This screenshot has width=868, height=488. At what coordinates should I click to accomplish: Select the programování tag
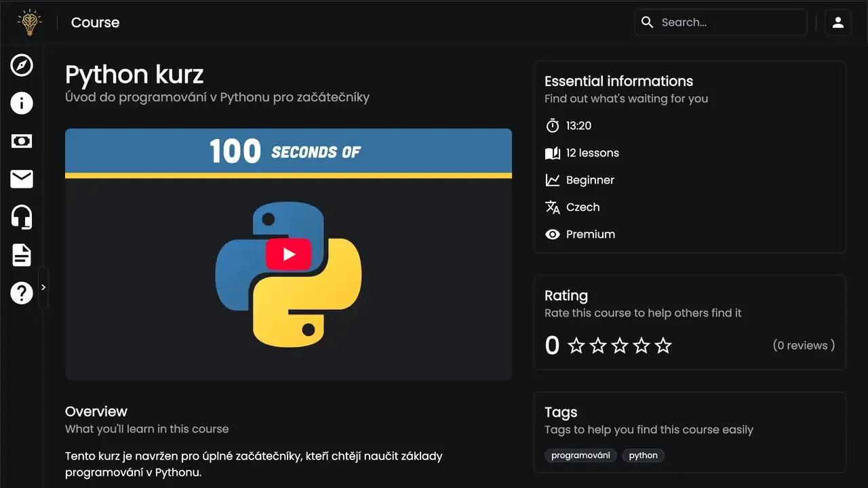coord(580,455)
